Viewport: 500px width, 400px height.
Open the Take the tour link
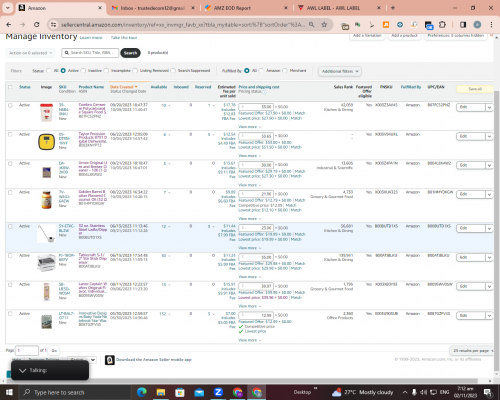pos(124,38)
